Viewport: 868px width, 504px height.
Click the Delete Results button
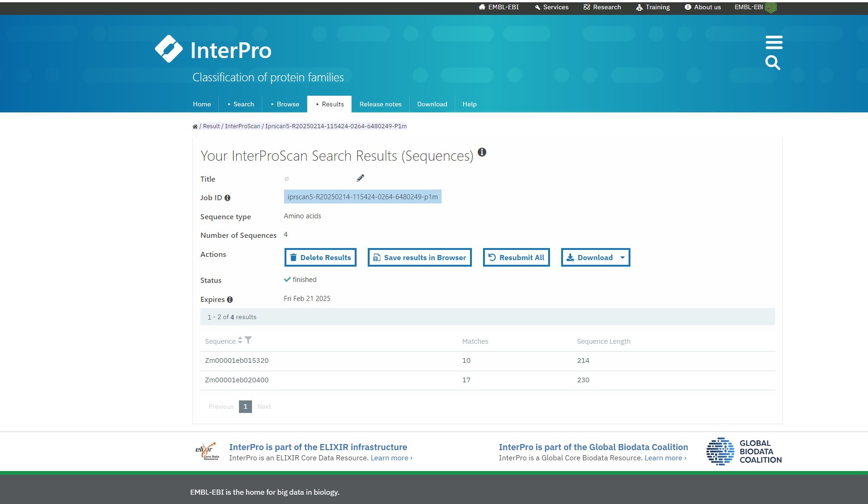pos(320,257)
